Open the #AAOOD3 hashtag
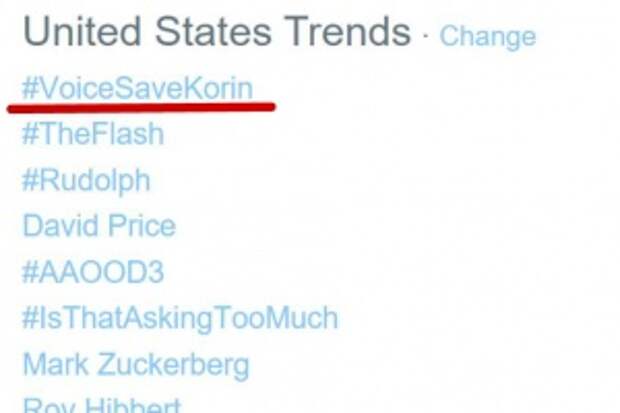The image size is (620, 413). 93,272
